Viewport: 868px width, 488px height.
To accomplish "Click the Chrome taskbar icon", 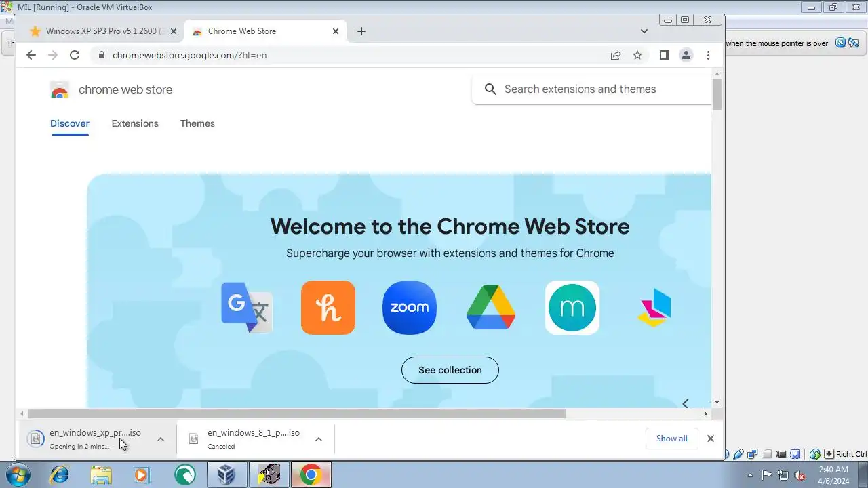I will point(311,474).
